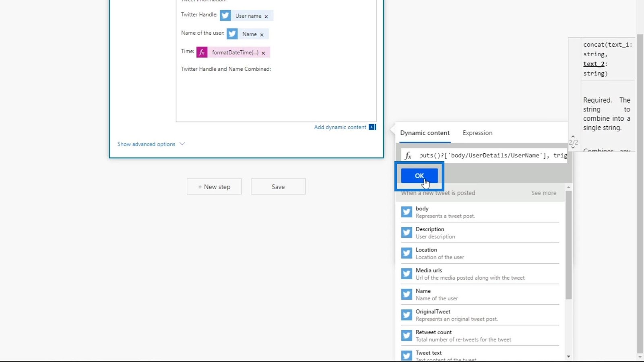Go to previous function hint with up arrow
Image resolution: width=644 pixels, height=362 pixels.
[573, 137]
